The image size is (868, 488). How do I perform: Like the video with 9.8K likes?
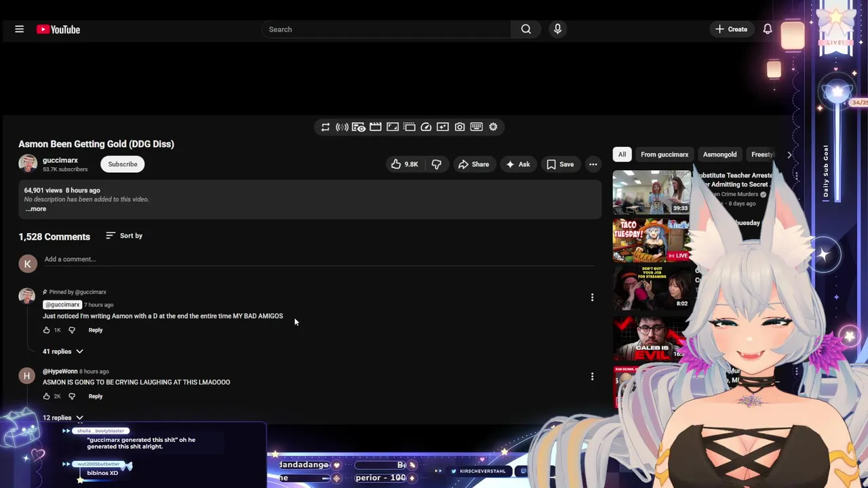click(x=404, y=164)
